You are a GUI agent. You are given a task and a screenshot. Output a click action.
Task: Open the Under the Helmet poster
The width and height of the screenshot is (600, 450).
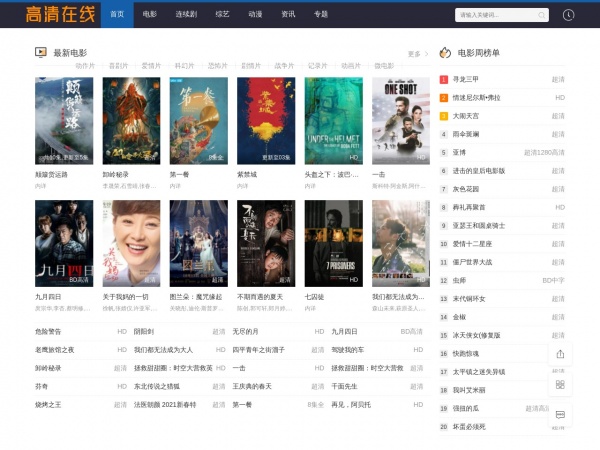click(x=334, y=121)
